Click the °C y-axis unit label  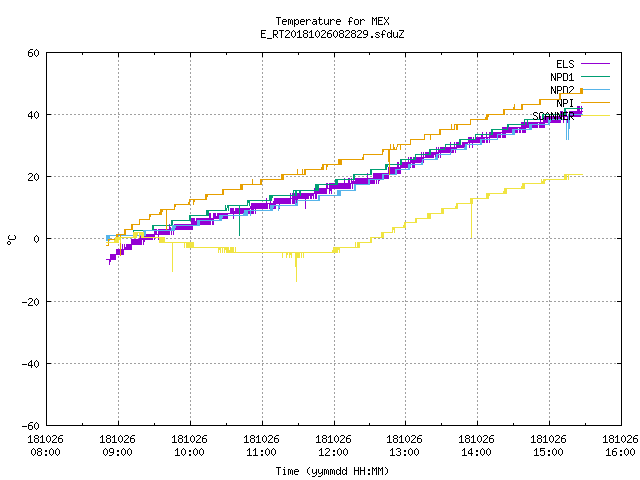pos(12,240)
